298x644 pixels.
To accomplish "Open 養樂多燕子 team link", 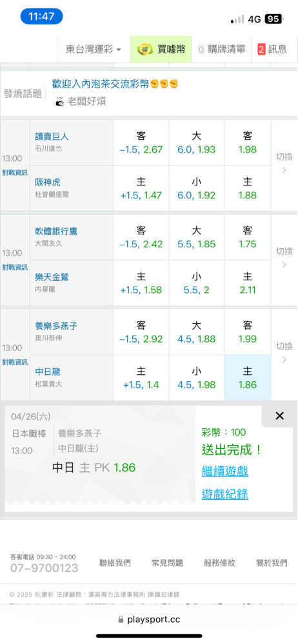I will [56, 327].
